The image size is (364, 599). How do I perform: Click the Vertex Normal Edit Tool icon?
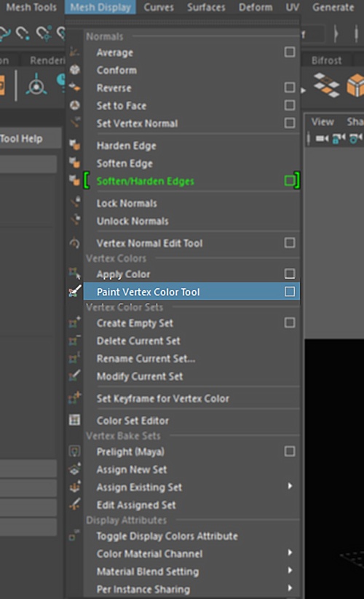(x=74, y=242)
